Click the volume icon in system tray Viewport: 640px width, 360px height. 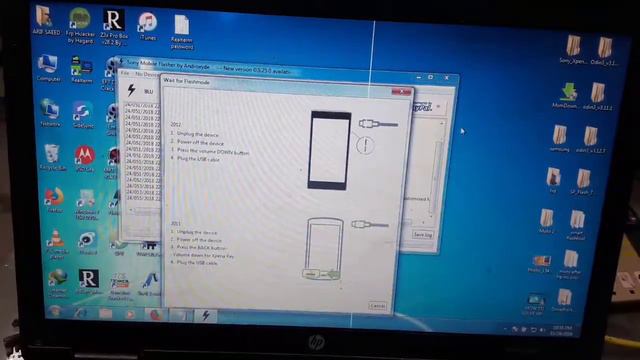(x=542, y=329)
